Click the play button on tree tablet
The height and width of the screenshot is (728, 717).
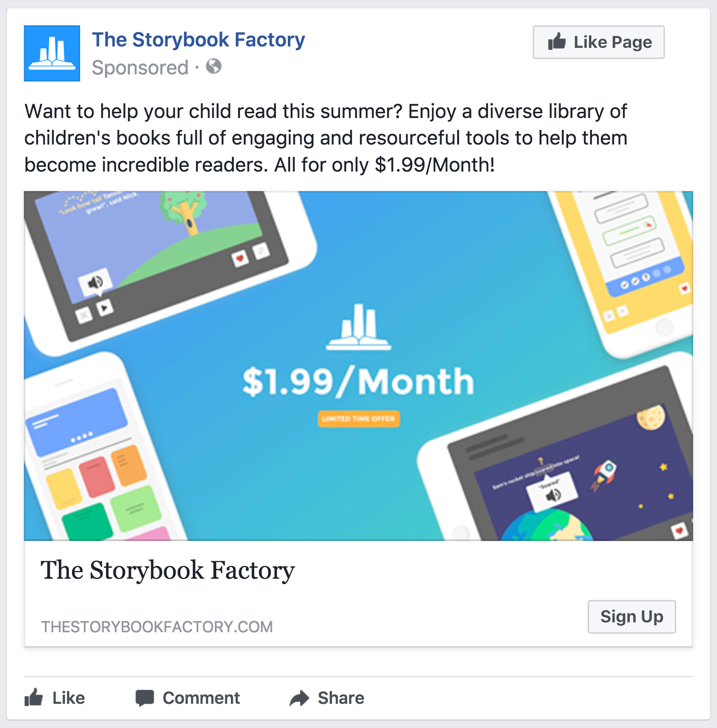(105, 308)
